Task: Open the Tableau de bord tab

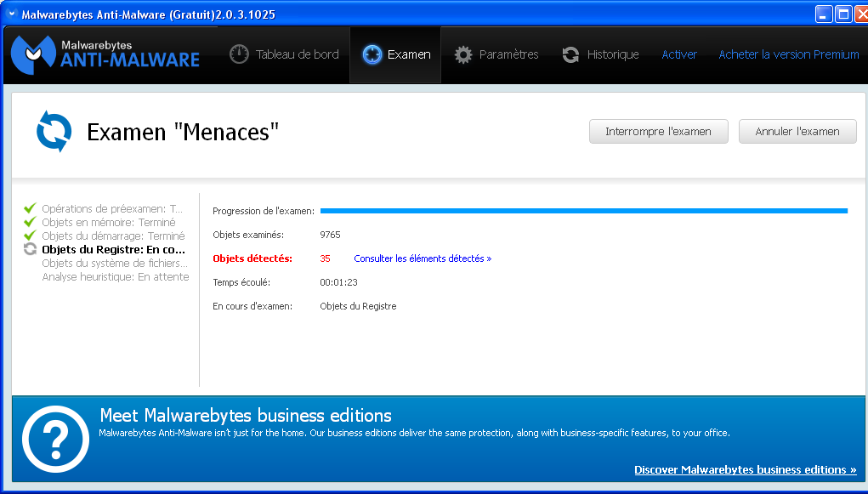Action: point(284,54)
